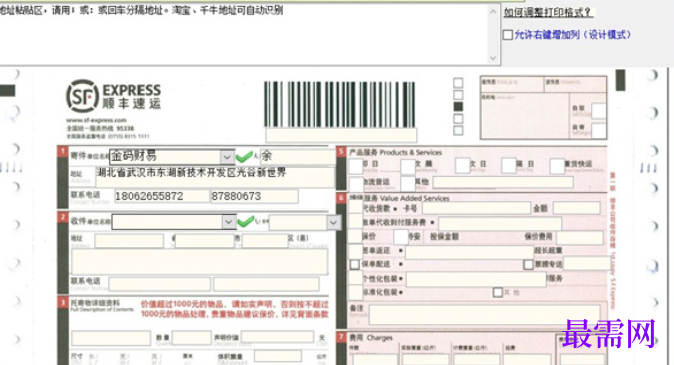Click the receiver district 区(县) field
The image size is (674, 365).
(265, 241)
